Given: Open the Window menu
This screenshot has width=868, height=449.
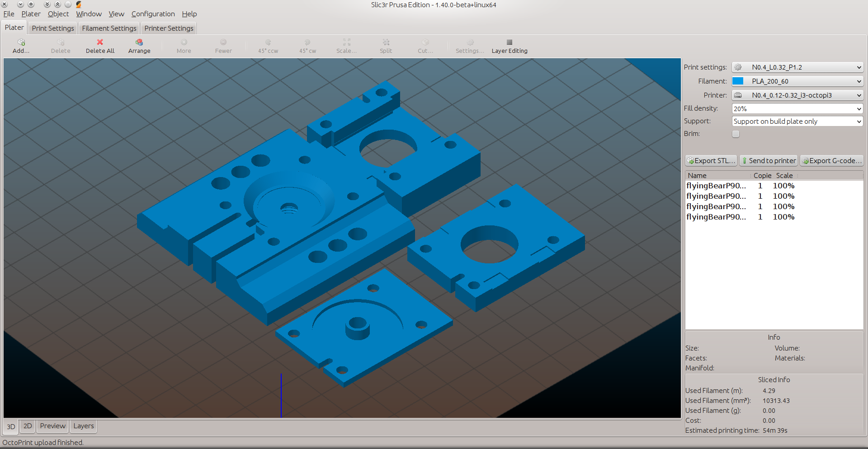Looking at the screenshot, I should point(89,14).
